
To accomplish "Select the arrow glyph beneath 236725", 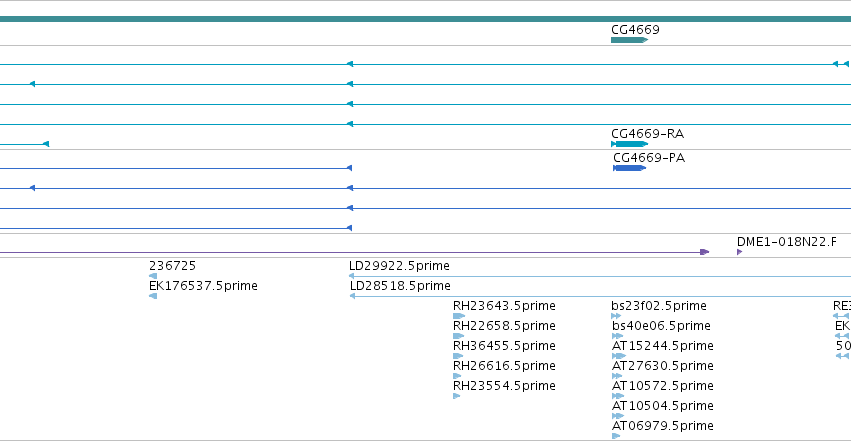I will 153,276.
